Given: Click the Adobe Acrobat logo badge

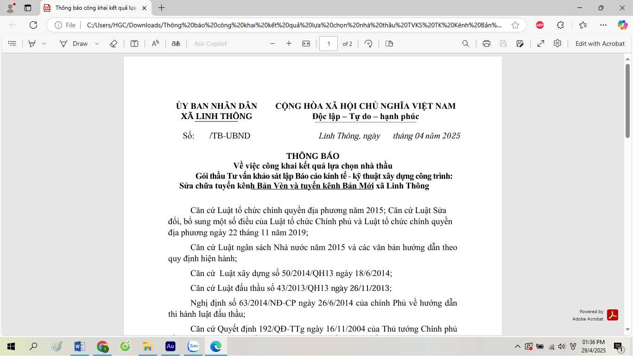Looking at the screenshot, I should tap(613, 315).
